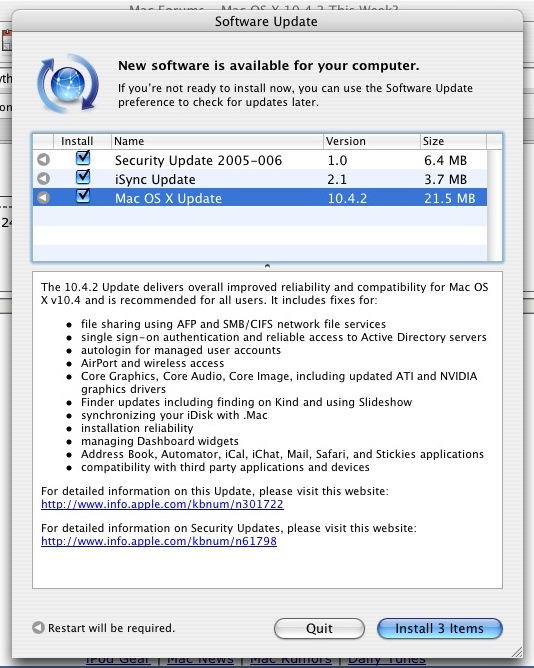This screenshot has width=534, height=668.
Task: Select Mac OS X Update row name
Action: pos(168,198)
